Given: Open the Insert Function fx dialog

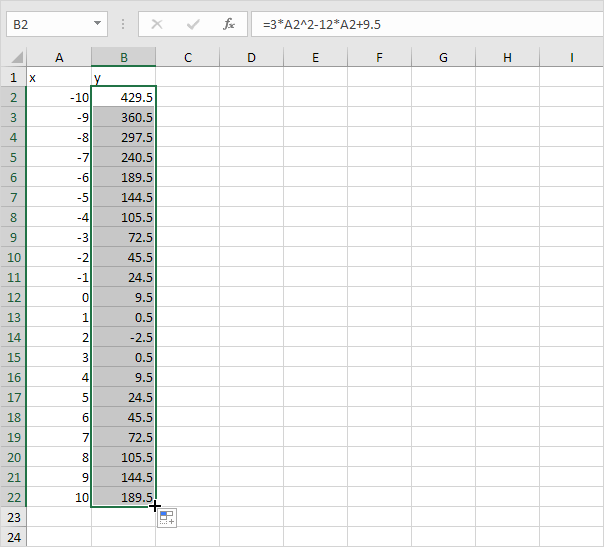Looking at the screenshot, I should pos(229,22).
